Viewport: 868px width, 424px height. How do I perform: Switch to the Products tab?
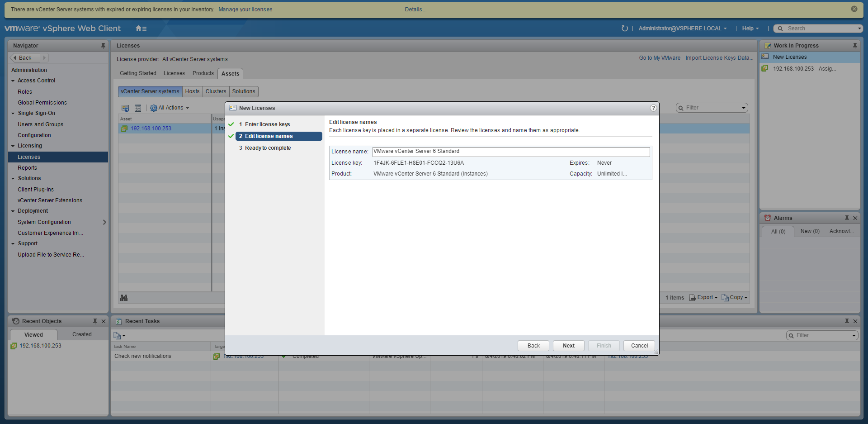click(203, 73)
